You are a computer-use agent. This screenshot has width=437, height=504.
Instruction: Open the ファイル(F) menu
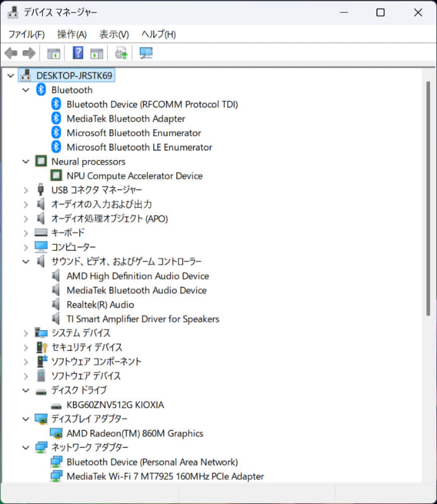point(26,34)
